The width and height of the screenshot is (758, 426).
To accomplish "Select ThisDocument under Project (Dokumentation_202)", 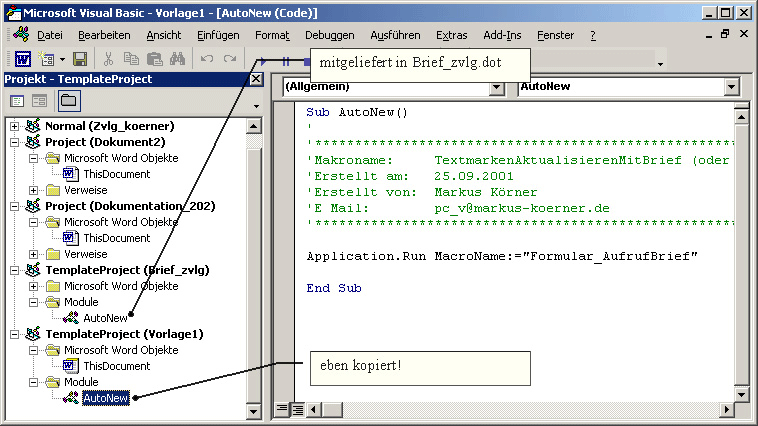I will pyautogui.click(x=117, y=238).
